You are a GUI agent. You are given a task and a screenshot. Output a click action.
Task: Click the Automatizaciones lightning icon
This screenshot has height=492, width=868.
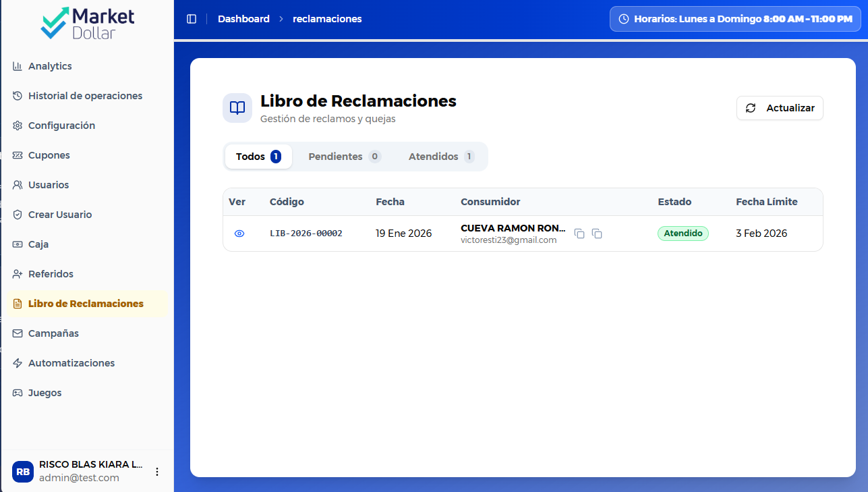18,363
